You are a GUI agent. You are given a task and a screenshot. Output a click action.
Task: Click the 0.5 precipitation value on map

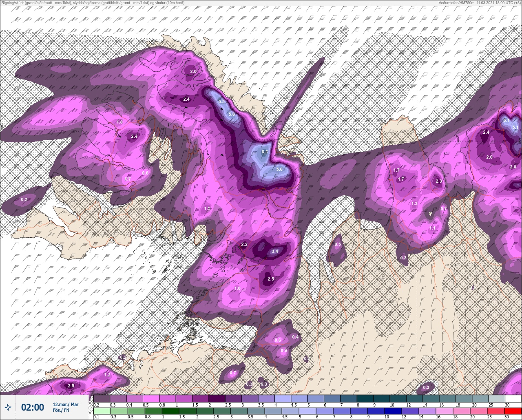338,244
